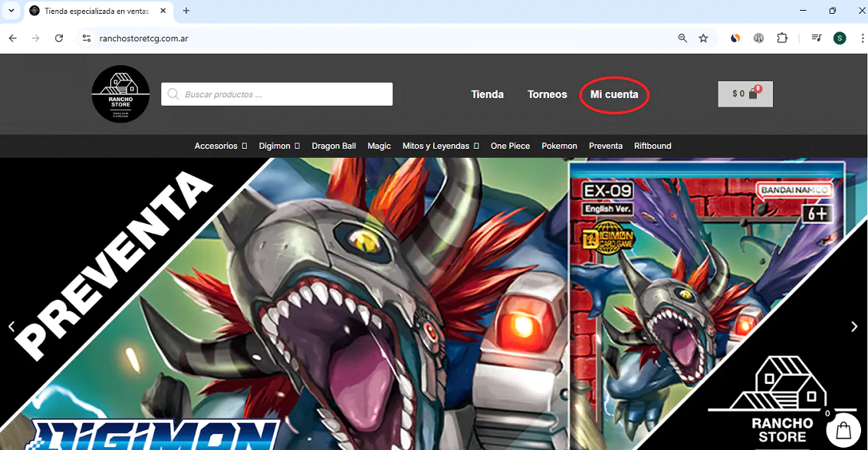868x450 pixels.
Task: Reload the page with refresh icon
Action: (x=59, y=38)
